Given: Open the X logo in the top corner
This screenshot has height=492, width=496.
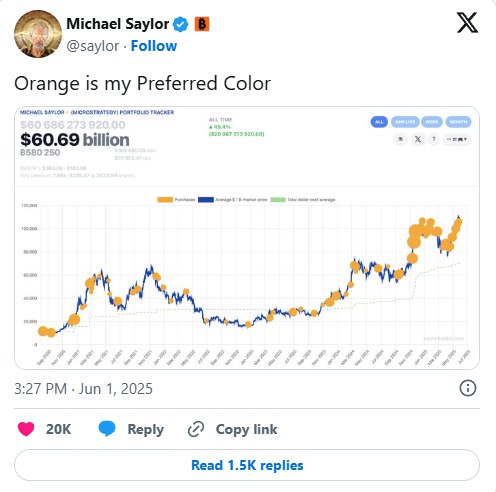Looking at the screenshot, I should 467,23.
